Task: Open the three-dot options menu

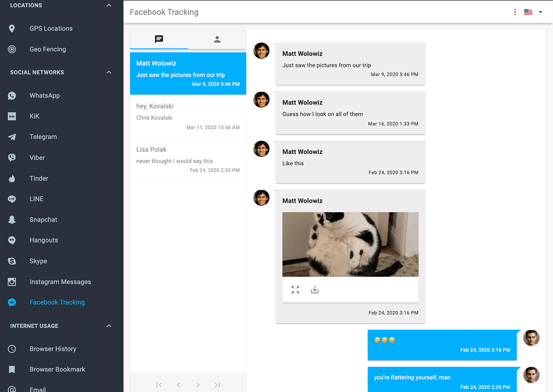Action: point(515,12)
